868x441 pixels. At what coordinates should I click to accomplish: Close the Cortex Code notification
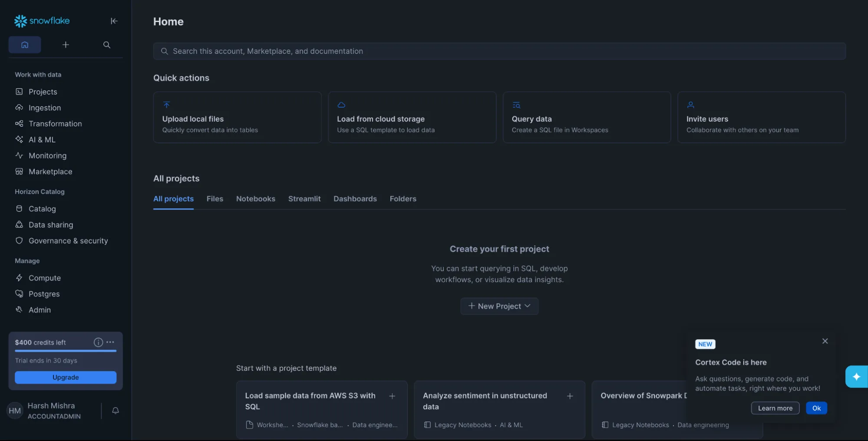tap(825, 341)
